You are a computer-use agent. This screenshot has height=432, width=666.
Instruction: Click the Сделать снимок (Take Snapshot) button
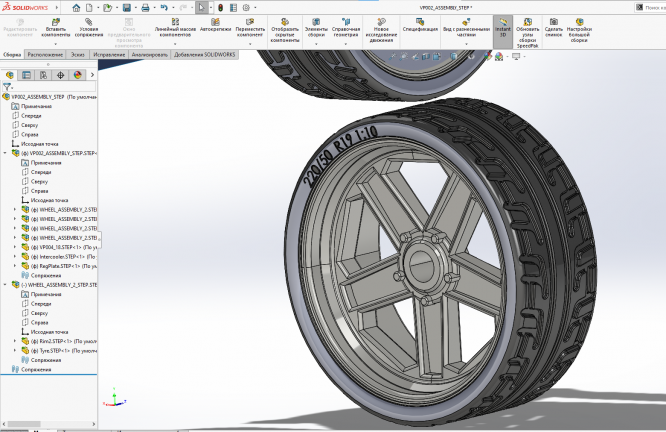(x=554, y=21)
